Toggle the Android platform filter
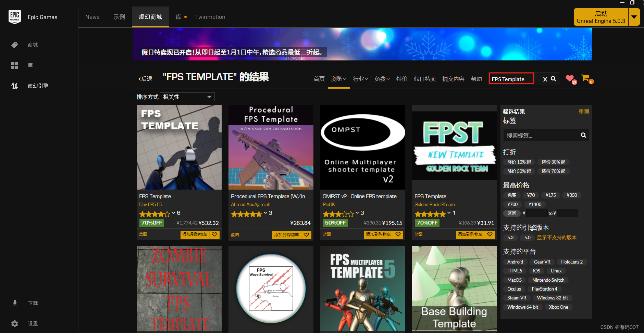Viewport: 644px width, 333px height. click(515, 262)
